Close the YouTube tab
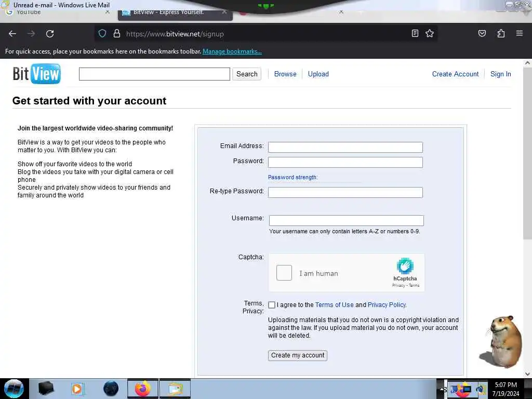 107,12
